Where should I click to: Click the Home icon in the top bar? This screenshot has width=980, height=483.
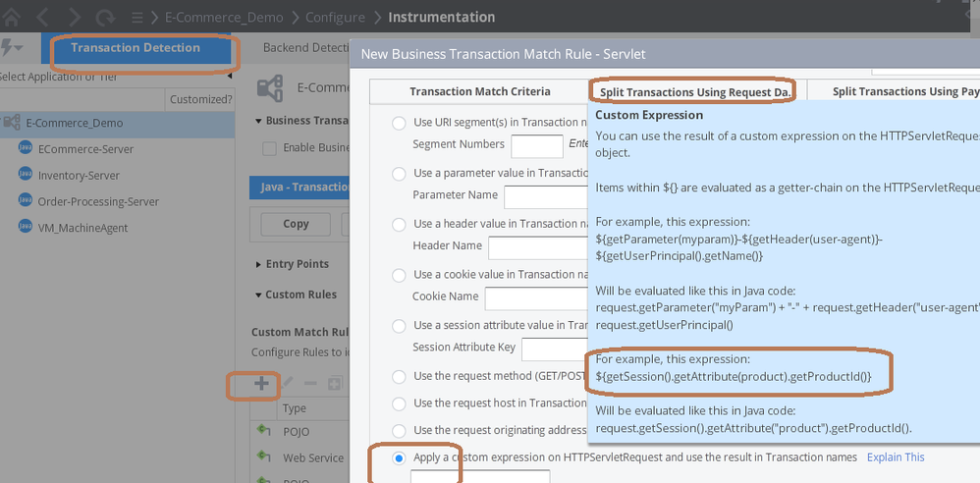click(12, 17)
